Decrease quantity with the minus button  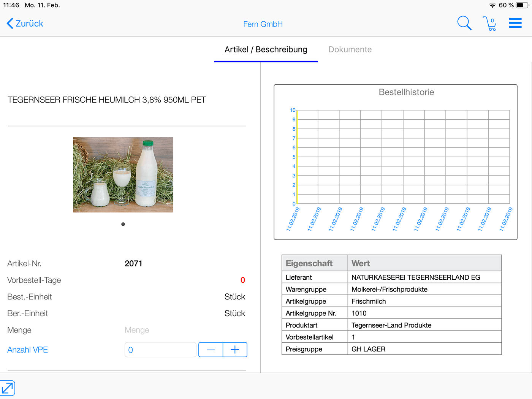(211, 350)
